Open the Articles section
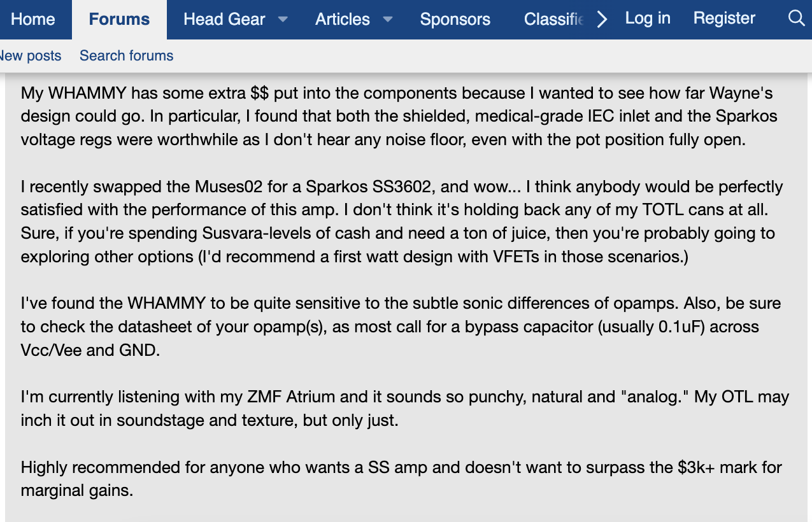This screenshot has width=812, height=522. [343, 20]
